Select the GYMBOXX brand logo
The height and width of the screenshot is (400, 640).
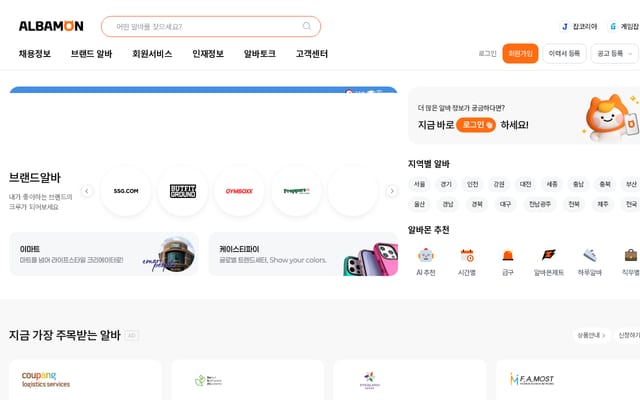coord(239,191)
